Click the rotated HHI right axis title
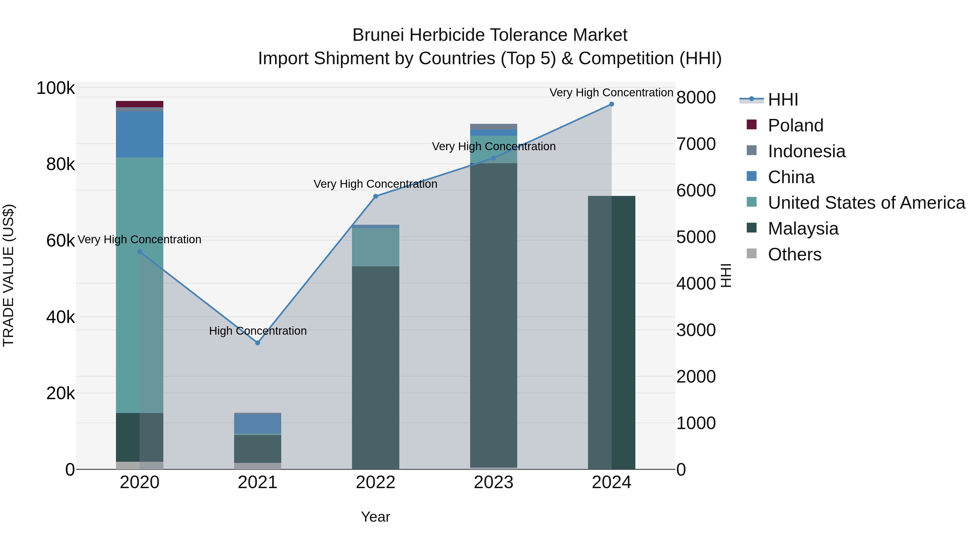 726,275
